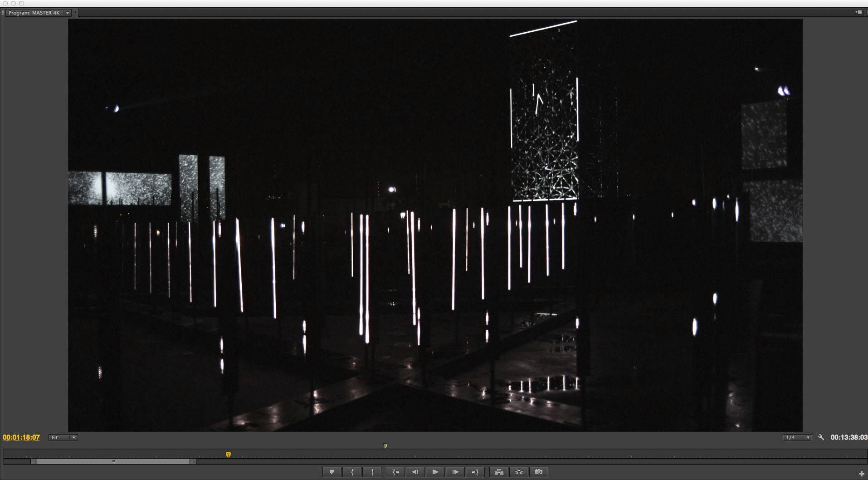Click the Extract button

[519, 472]
